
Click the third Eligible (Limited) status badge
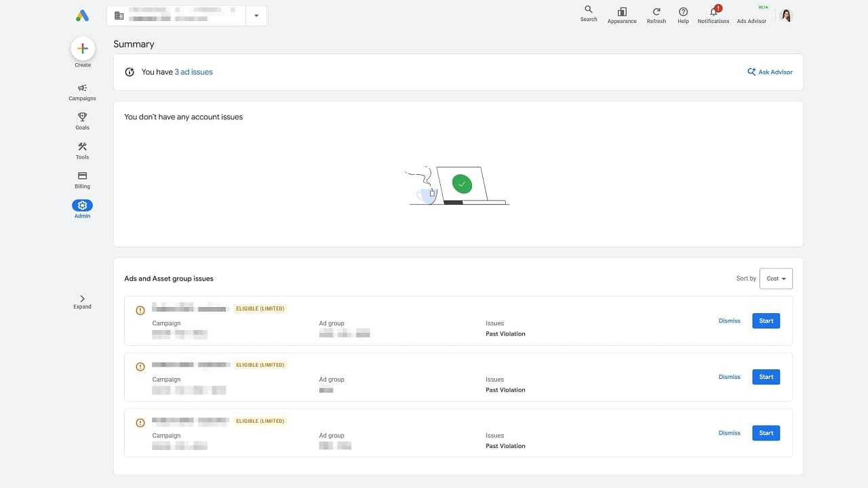point(260,421)
